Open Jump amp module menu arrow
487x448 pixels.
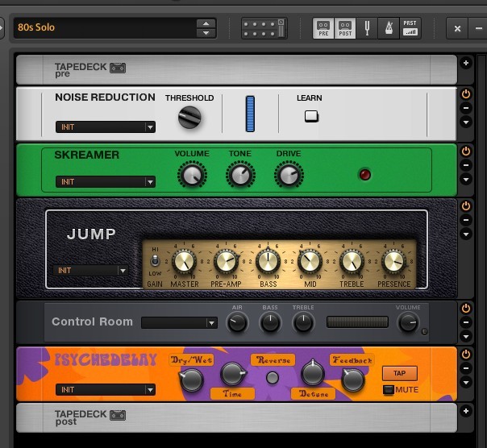pos(466,234)
